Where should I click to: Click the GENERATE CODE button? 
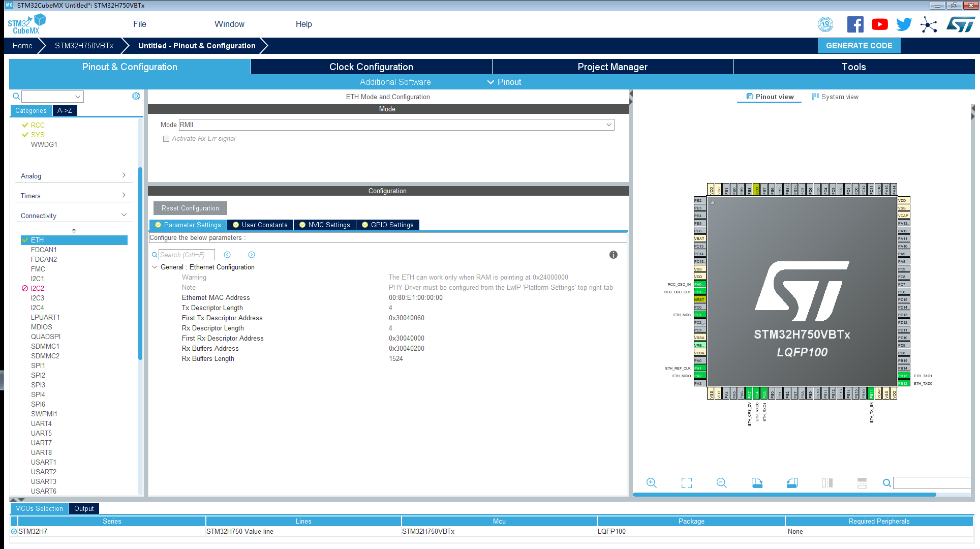pyautogui.click(x=859, y=46)
